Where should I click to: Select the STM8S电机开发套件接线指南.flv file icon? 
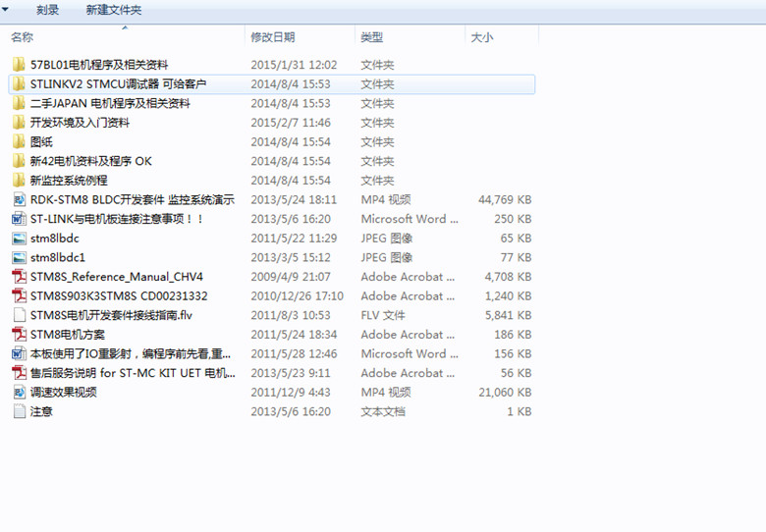pyautogui.click(x=19, y=315)
